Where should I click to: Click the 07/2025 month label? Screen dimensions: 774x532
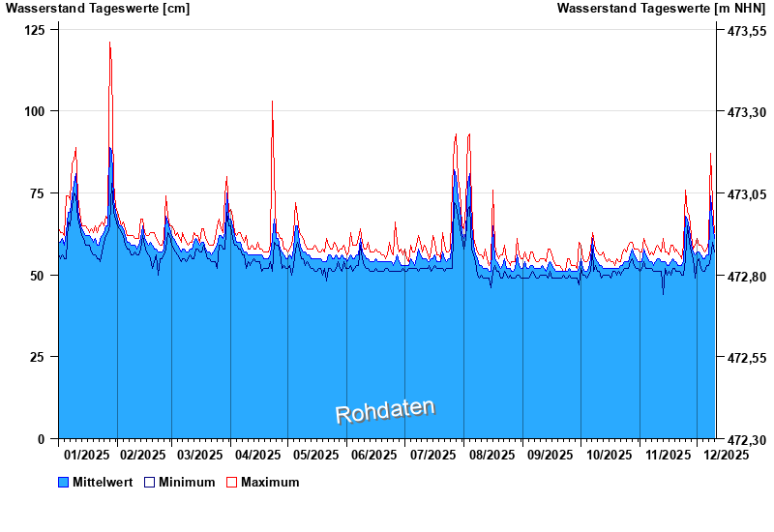pos(432,455)
